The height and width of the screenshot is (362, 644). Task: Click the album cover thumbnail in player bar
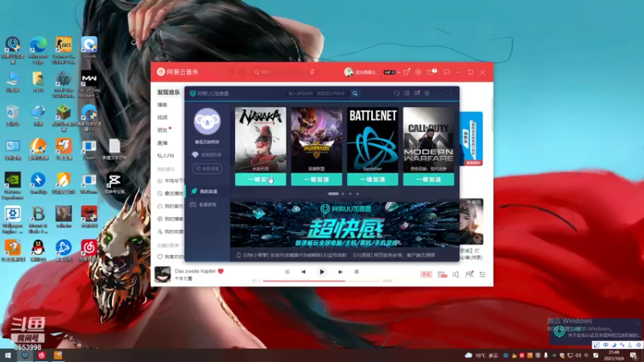tap(163, 274)
